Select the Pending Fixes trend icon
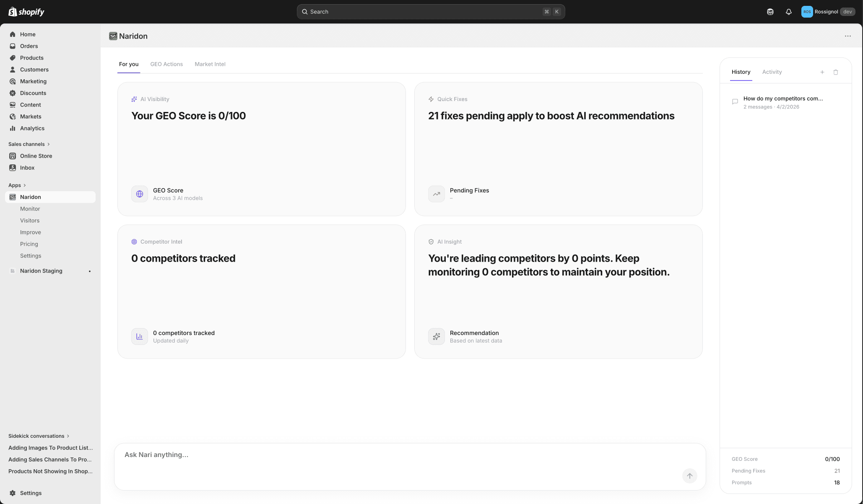The image size is (863, 504). click(x=436, y=194)
